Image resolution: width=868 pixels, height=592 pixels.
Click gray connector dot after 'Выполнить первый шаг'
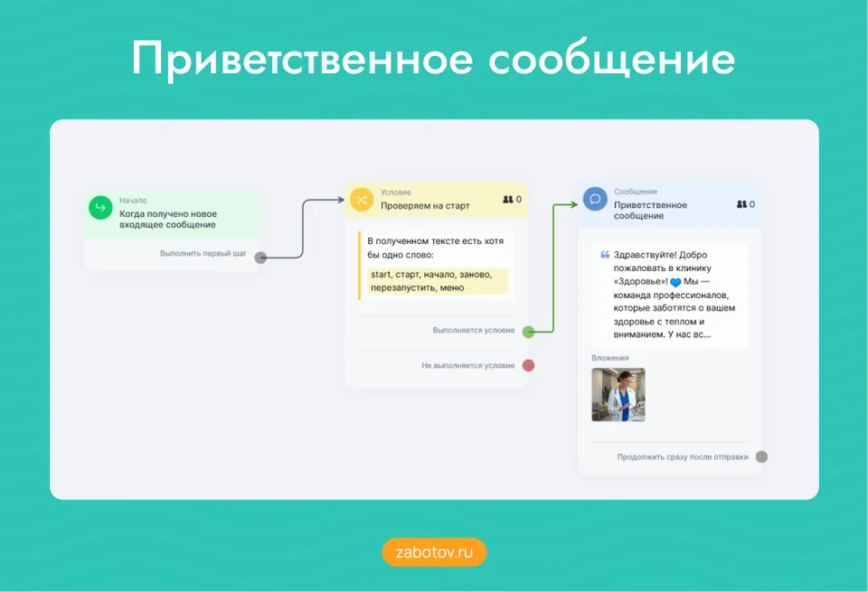260,258
